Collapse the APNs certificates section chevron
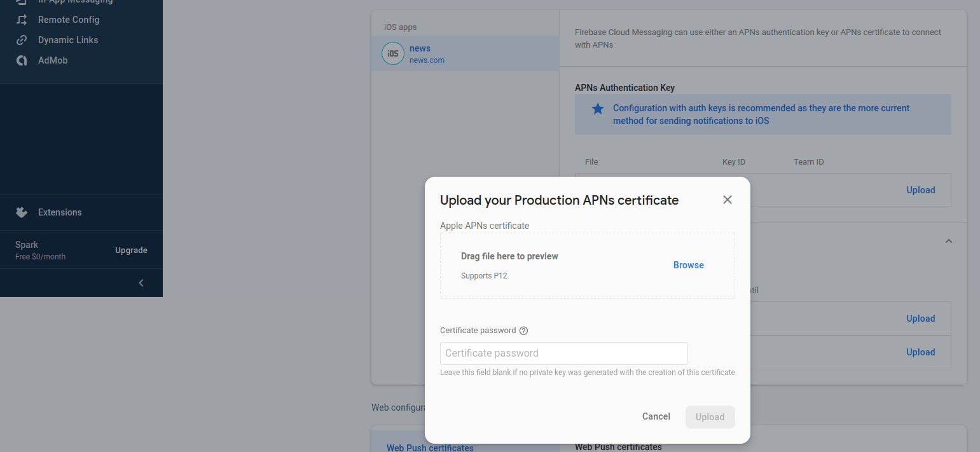This screenshot has width=980, height=452. coord(949,241)
